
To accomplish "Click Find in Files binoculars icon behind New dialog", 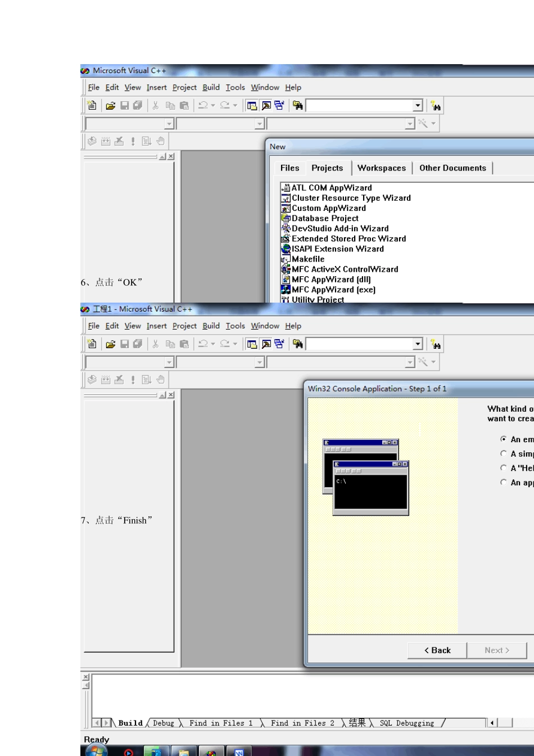I will (298, 105).
